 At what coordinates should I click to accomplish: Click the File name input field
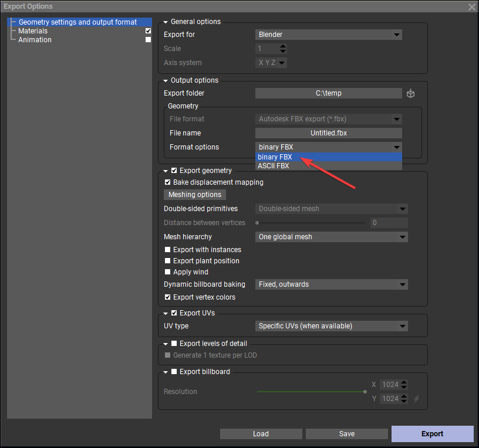[329, 133]
